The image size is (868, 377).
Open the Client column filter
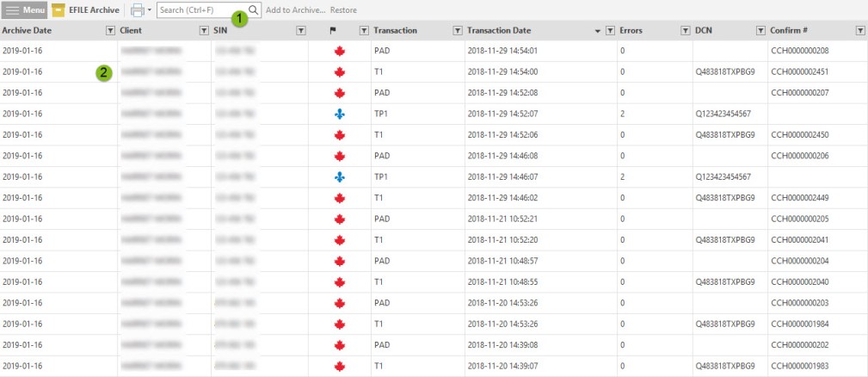point(204,30)
